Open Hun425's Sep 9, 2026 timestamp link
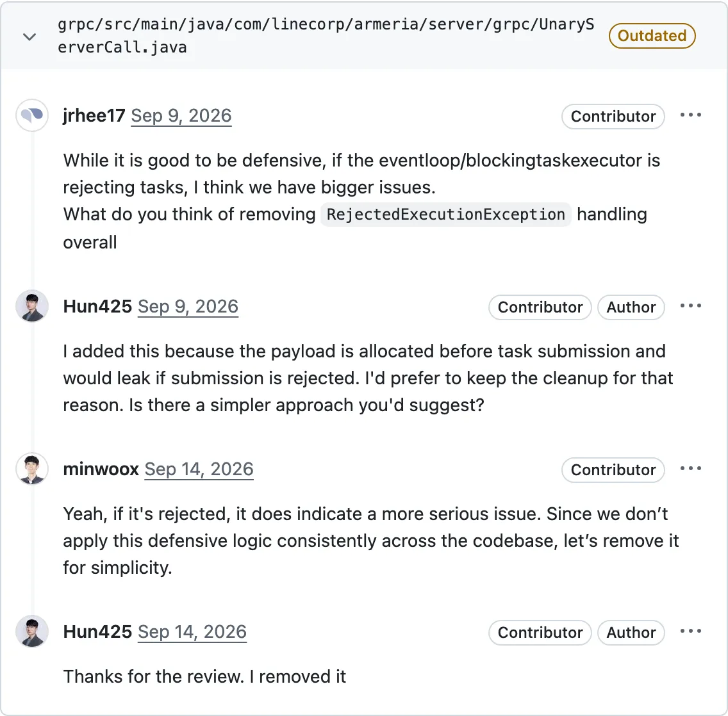 click(x=188, y=307)
